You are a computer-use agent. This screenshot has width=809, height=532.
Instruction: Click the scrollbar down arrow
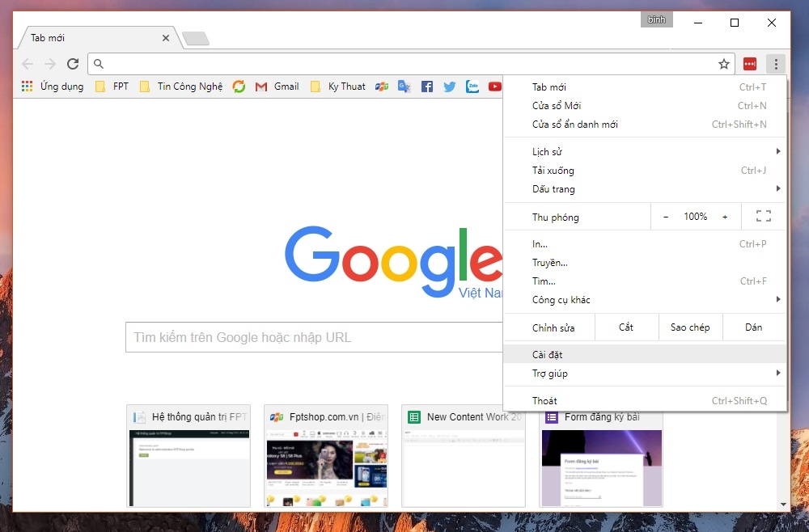[x=783, y=505]
